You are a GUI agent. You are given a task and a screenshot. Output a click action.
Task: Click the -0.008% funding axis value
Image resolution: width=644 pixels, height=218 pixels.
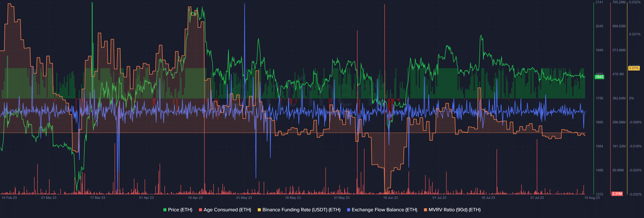tap(635, 122)
